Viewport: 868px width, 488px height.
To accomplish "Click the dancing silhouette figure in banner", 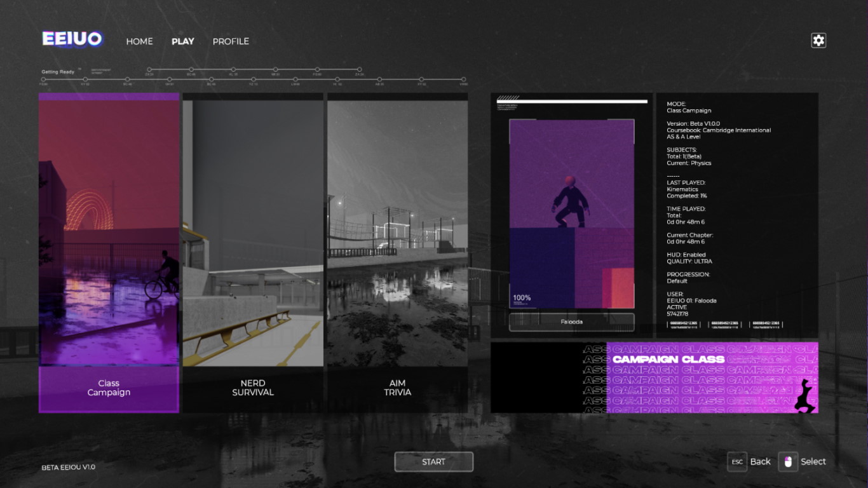I will [x=806, y=395].
